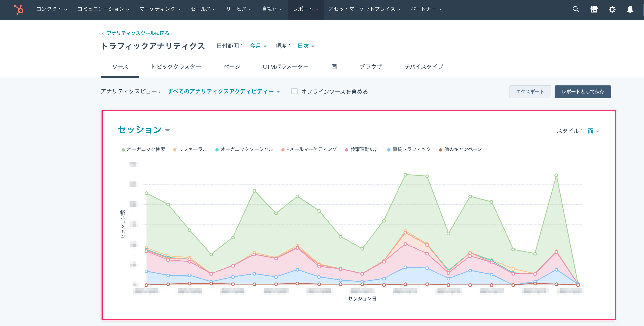Click the HubSpot sprocket logo
Image resolution: width=644 pixels, height=326 pixels.
click(19, 9)
